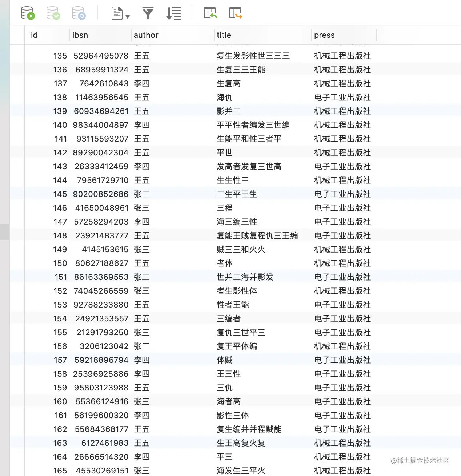
Task: Select ibsn cell 3206123042
Action: tap(104, 346)
